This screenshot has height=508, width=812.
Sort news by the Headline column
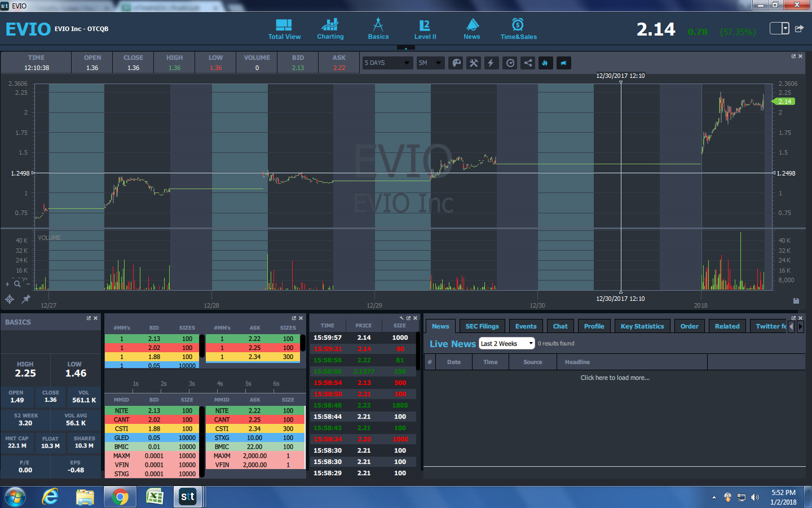pos(632,362)
